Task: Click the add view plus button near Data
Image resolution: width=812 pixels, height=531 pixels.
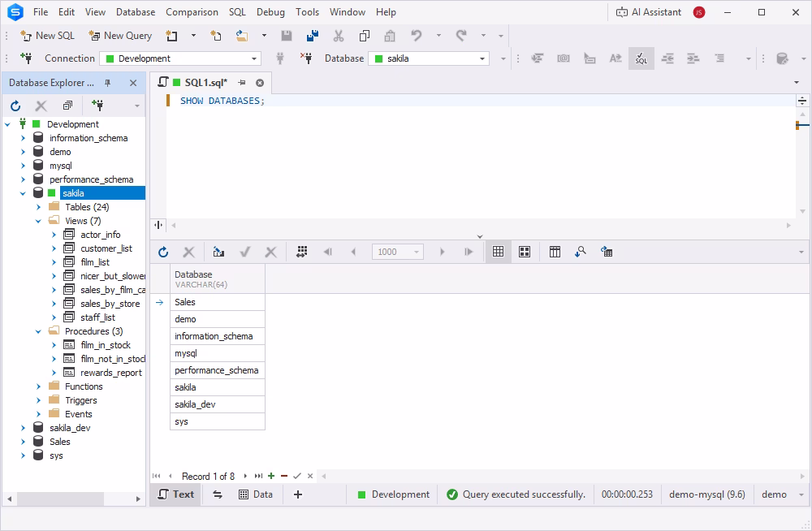Action: 298,494
